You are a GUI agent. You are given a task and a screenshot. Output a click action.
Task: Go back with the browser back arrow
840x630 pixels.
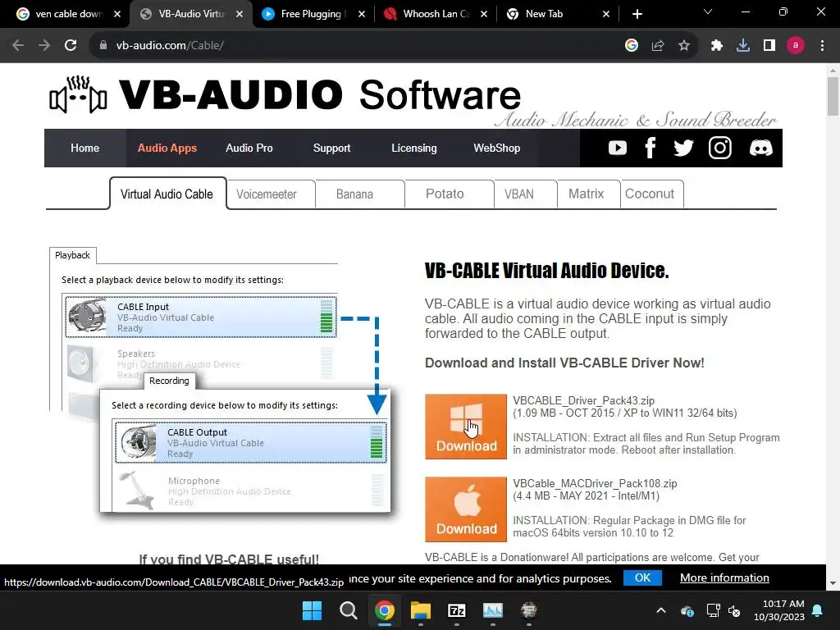(x=18, y=46)
